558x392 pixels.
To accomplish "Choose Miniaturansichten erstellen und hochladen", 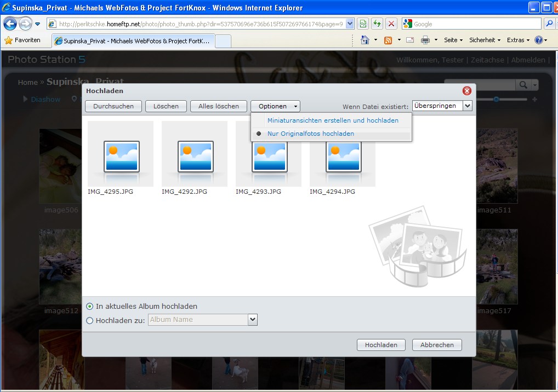I will click(x=333, y=120).
